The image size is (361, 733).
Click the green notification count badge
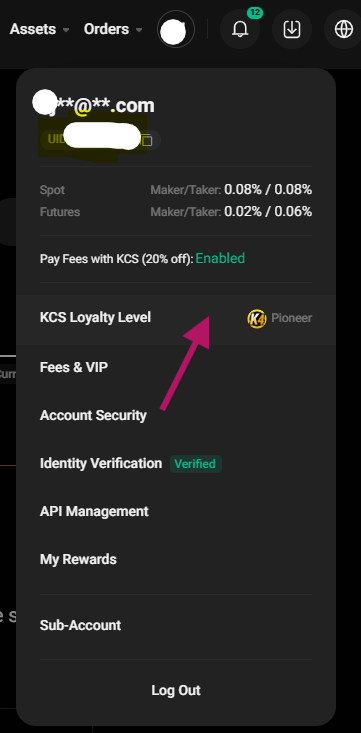254,13
